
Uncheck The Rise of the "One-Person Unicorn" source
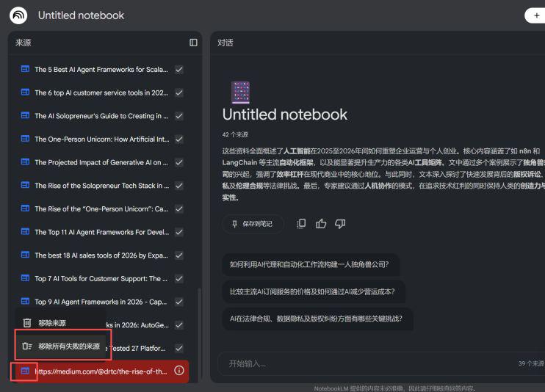[179, 209]
